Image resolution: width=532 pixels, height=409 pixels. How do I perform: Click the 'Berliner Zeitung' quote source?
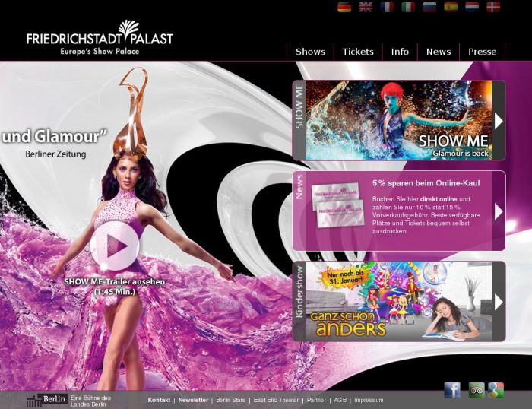[55, 154]
